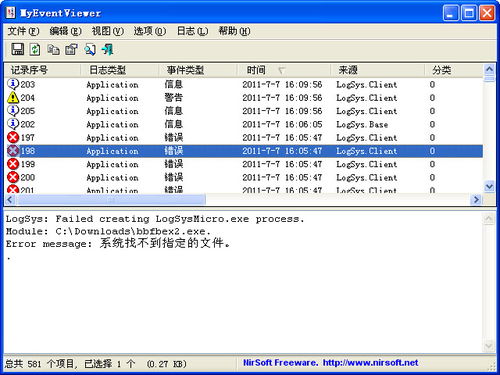Click the Copy selected items toolbar icon
This screenshot has height=375, width=500.
tap(53, 49)
